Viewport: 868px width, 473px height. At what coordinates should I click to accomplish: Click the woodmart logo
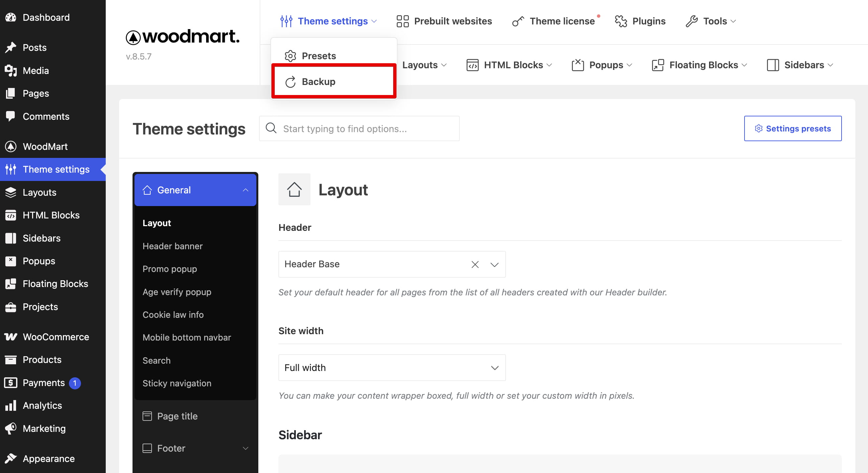pos(183,37)
